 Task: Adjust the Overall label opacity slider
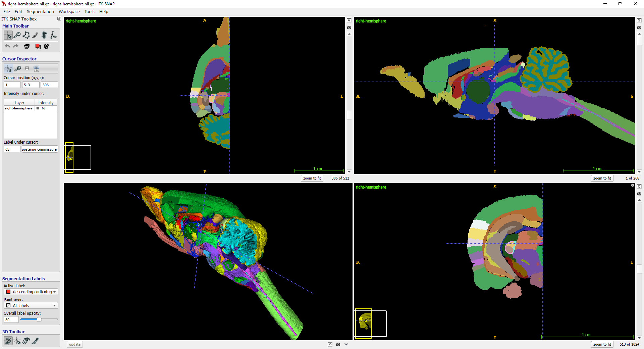click(x=39, y=319)
